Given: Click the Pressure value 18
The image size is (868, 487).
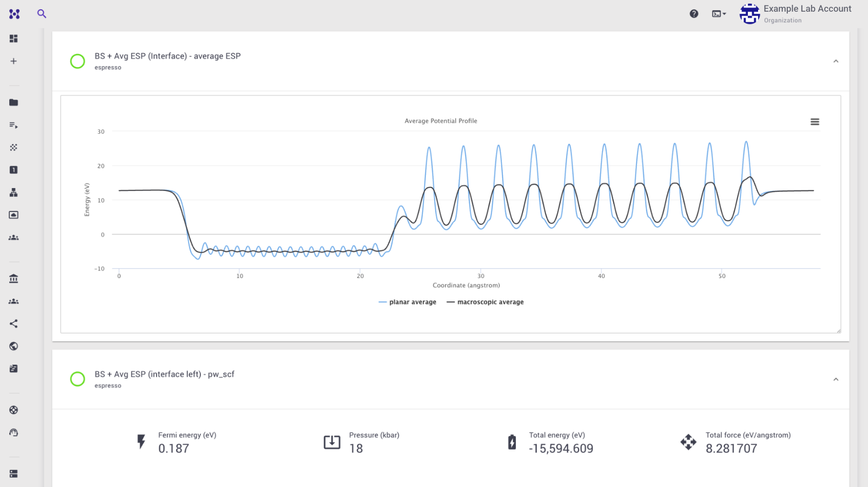Looking at the screenshot, I should point(356,448).
